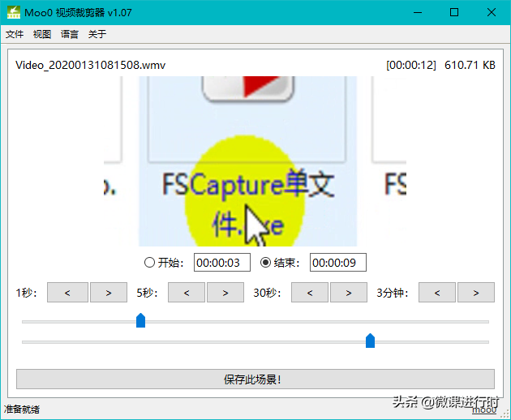Click the end position slider thumb
Screen dimensions: 511x420
[x=370, y=341]
